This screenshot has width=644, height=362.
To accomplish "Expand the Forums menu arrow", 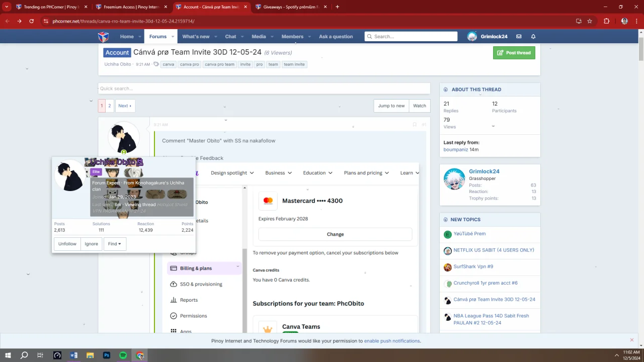I will pyautogui.click(x=173, y=37).
